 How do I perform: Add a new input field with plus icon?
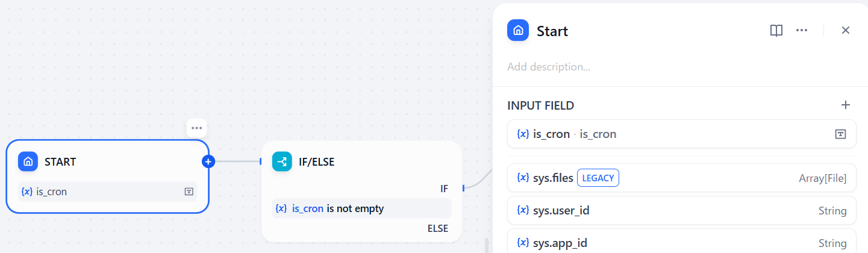click(x=846, y=105)
